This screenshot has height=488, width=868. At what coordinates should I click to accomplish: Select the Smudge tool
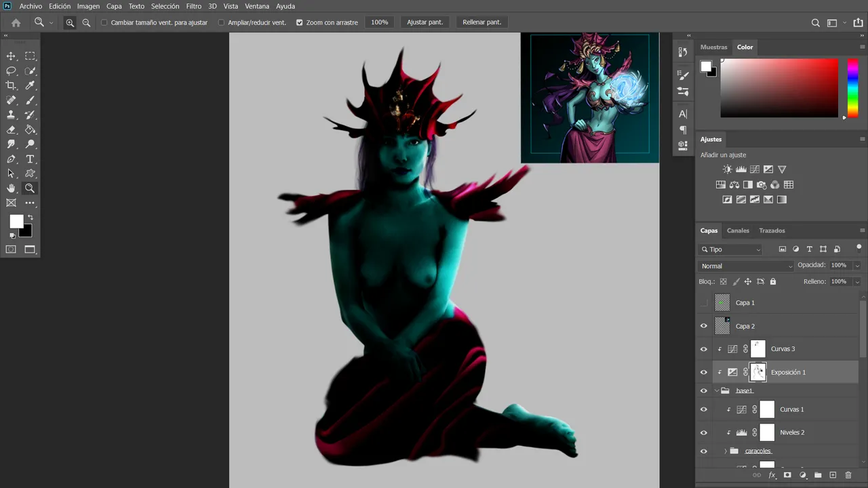click(x=11, y=144)
